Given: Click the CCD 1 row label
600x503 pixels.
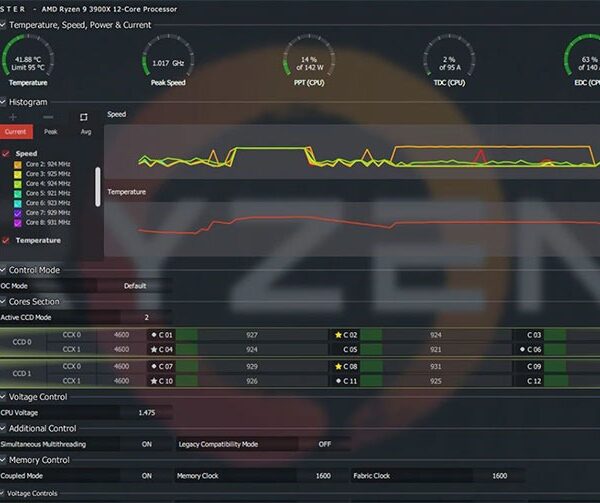Looking at the screenshot, I should [x=22, y=373].
